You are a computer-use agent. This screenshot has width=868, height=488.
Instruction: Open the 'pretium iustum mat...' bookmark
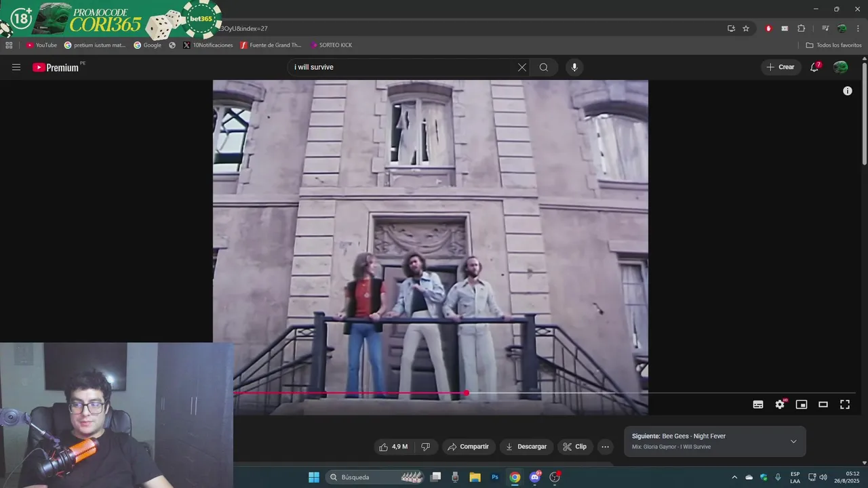coord(95,45)
